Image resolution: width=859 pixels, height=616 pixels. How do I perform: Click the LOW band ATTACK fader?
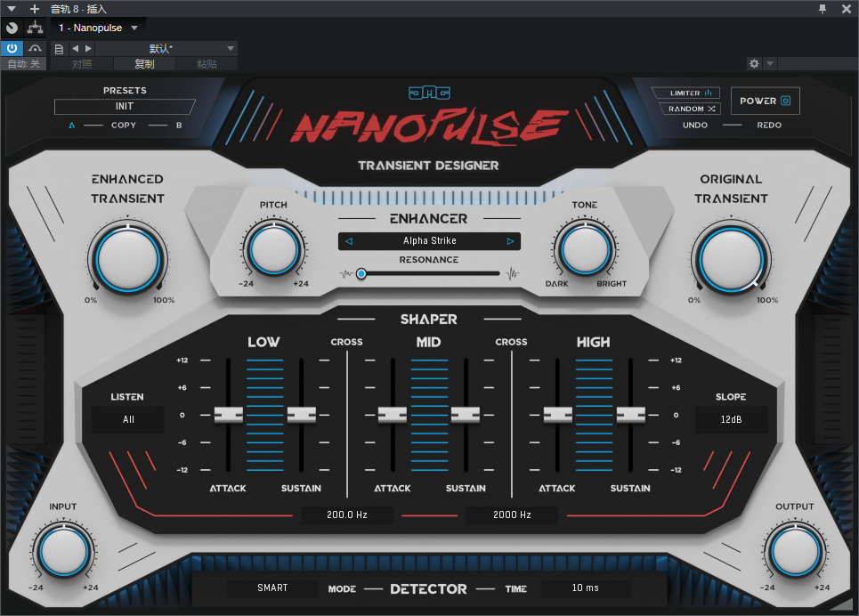tap(229, 415)
